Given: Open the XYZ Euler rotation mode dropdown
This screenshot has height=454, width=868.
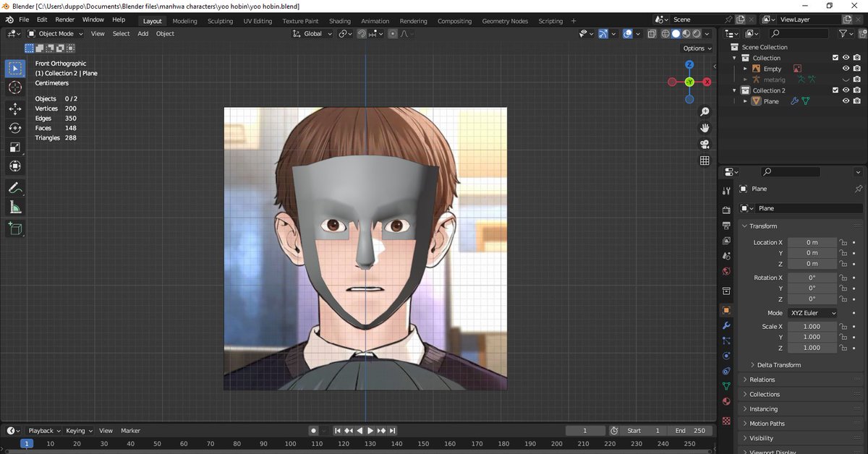Looking at the screenshot, I should [x=812, y=313].
